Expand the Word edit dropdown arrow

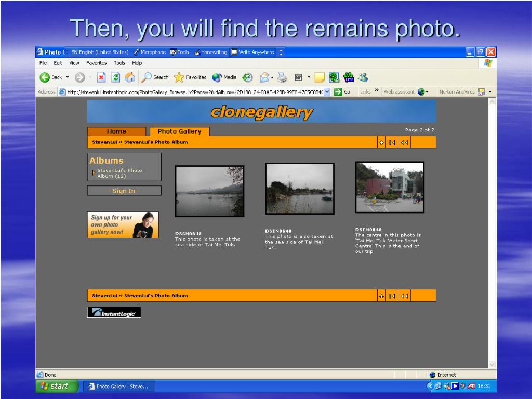[309, 77]
